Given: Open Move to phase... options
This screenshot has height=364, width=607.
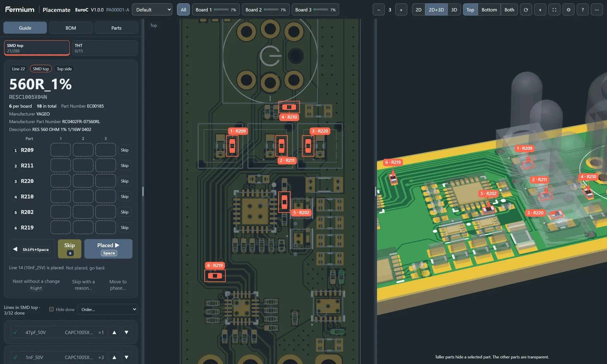Looking at the screenshot, I should (118, 285).
